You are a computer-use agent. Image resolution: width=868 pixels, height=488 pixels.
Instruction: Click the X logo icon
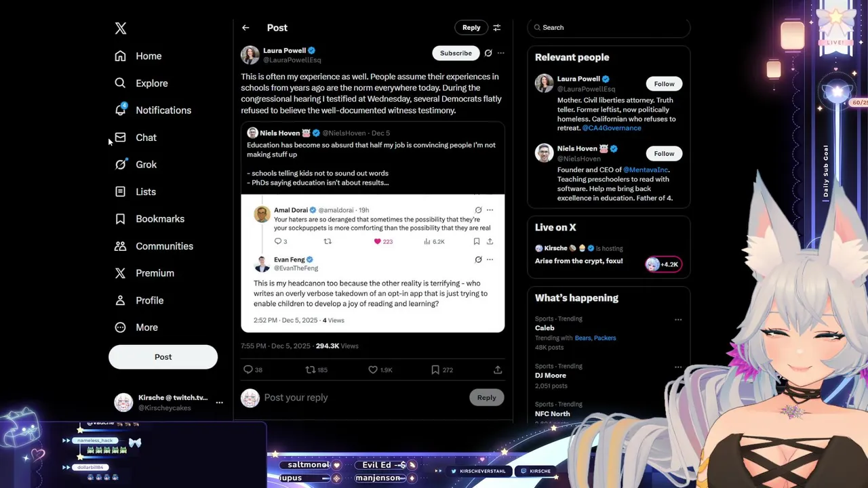121,28
